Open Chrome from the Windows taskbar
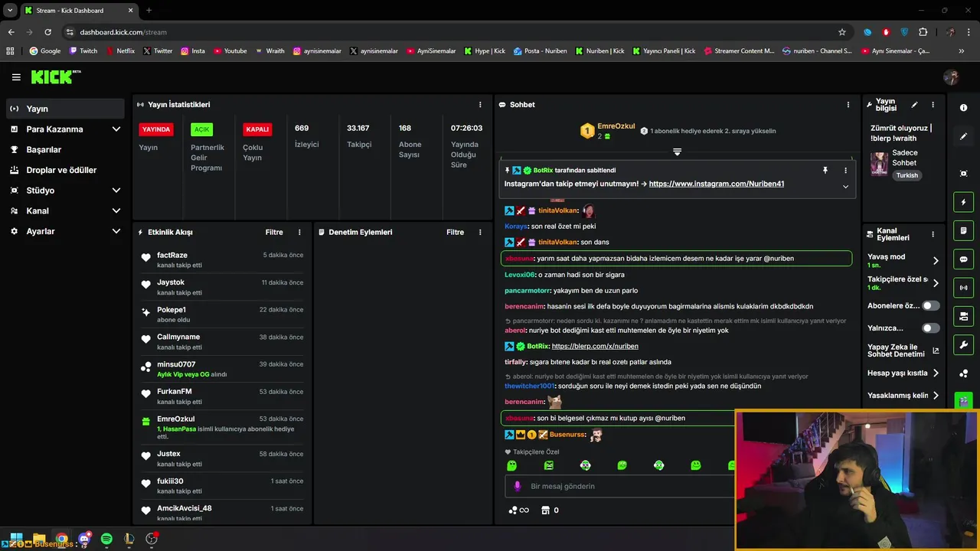 [x=61, y=539]
